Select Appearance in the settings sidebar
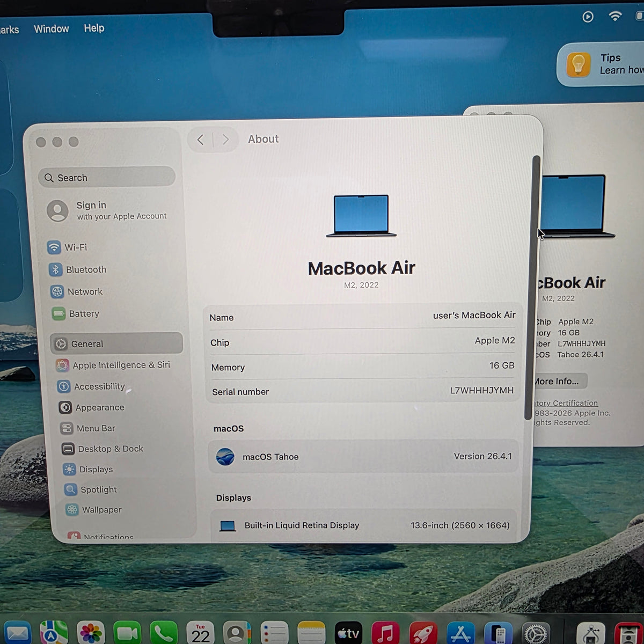The image size is (644, 644). 92,407
